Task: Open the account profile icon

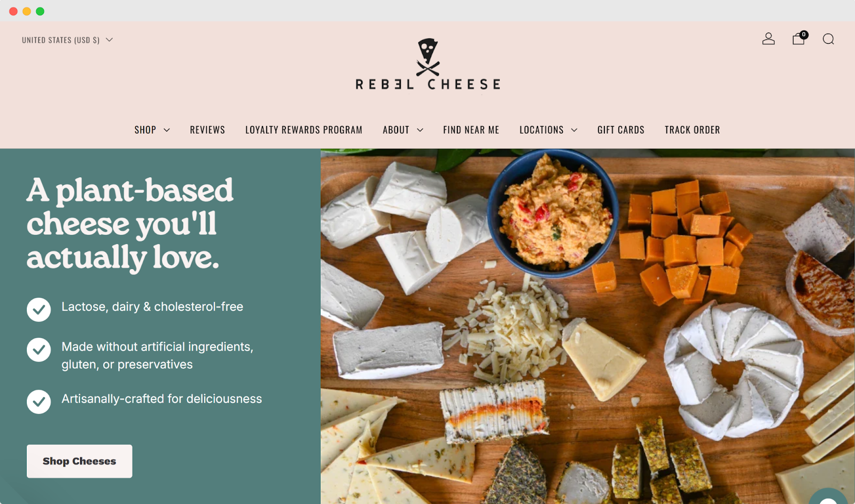Action: [768, 39]
